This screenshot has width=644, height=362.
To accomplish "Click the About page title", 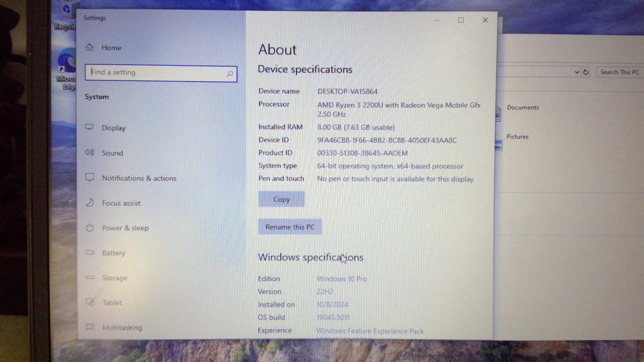I will coord(277,49).
